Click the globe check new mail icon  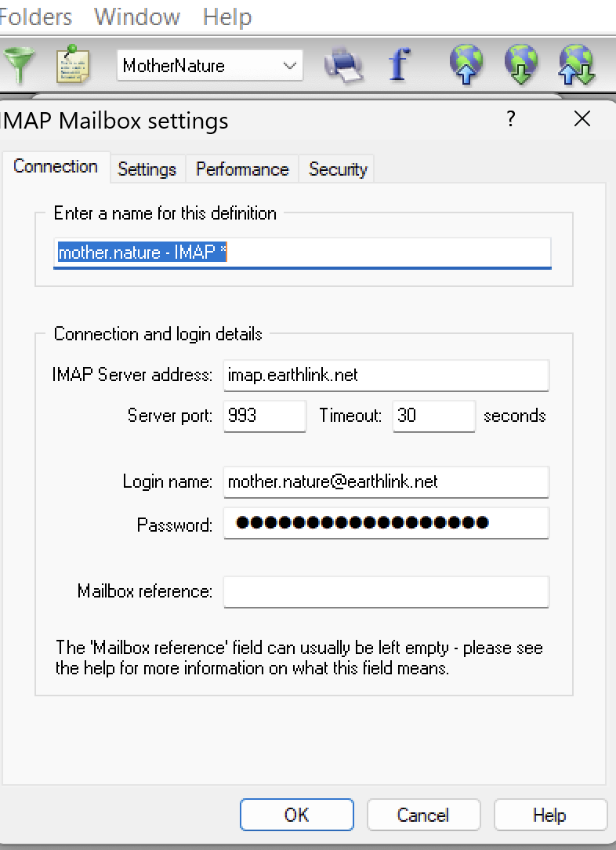pyautogui.click(x=521, y=66)
